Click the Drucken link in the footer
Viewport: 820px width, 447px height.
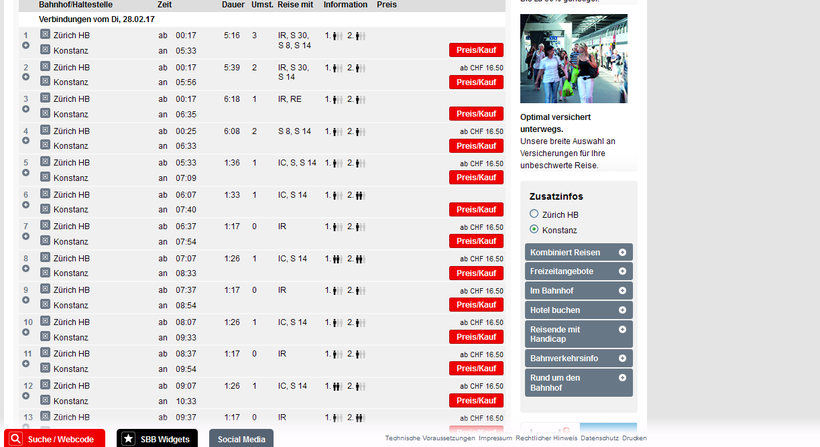pyautogui.click(x=634, y=438)
